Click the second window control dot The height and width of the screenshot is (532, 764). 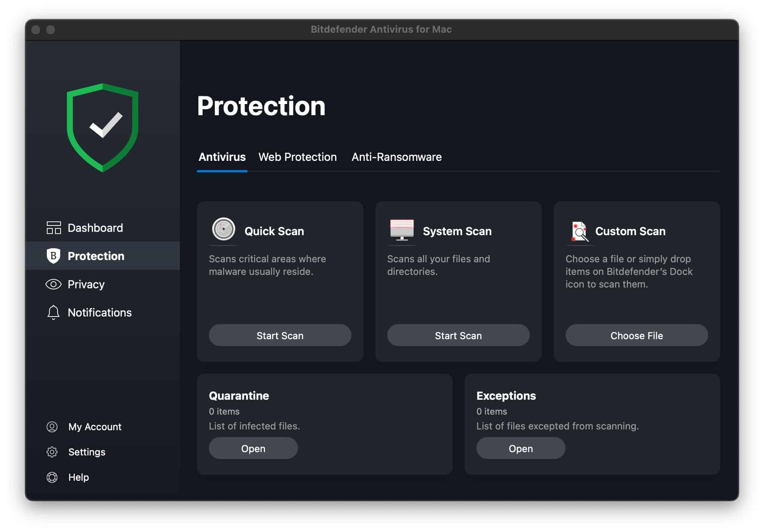click(51, 30)
